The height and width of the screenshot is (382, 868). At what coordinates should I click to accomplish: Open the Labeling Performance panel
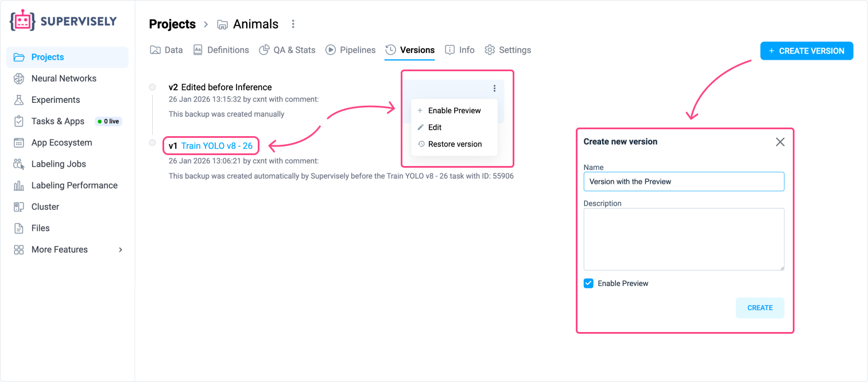click(x=73, y=185)
